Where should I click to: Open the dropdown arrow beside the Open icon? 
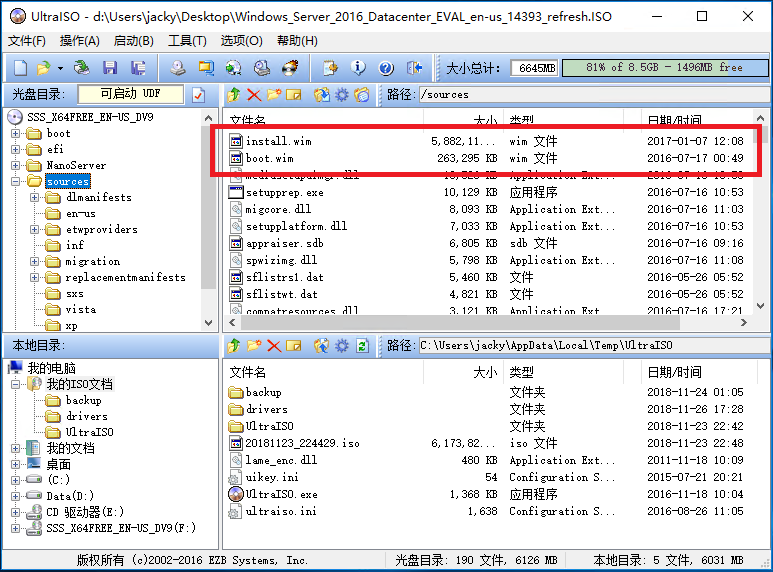[60, 68]
